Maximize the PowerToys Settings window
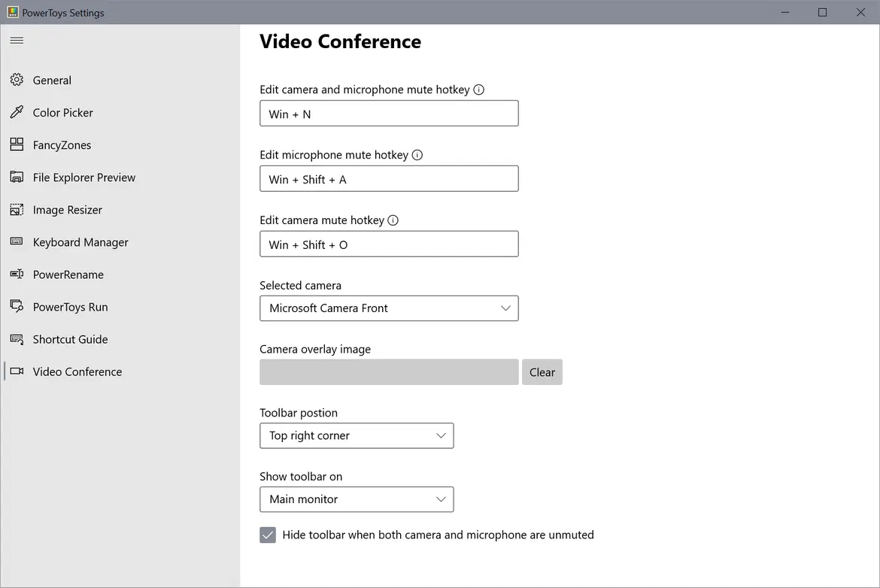Viewport: 880px width, 588px height. [822, 12]
